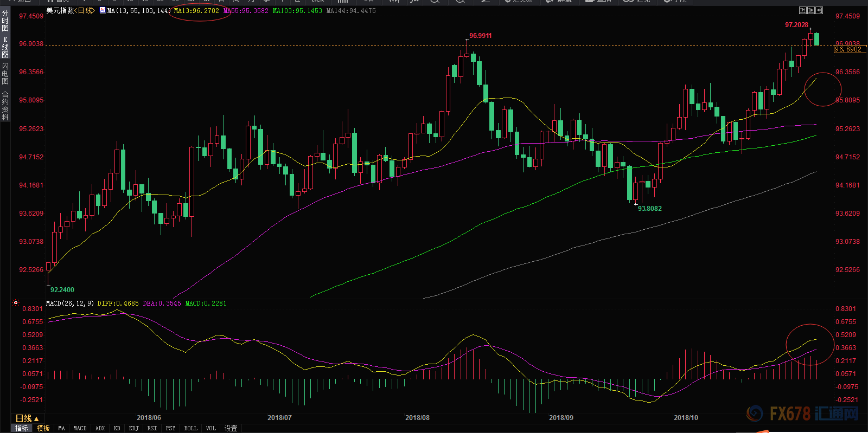The image size is (868, 433).
Task: Click the 美元指数<日线> chart title
Action: tap(71, 11)
